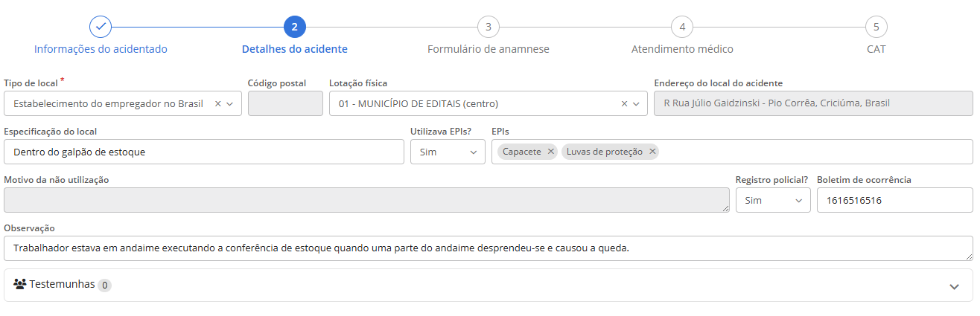Screen dimensions: 980x316
Task: Click step 3 circle Formulário de anamnese
Action: coord(488,27)
